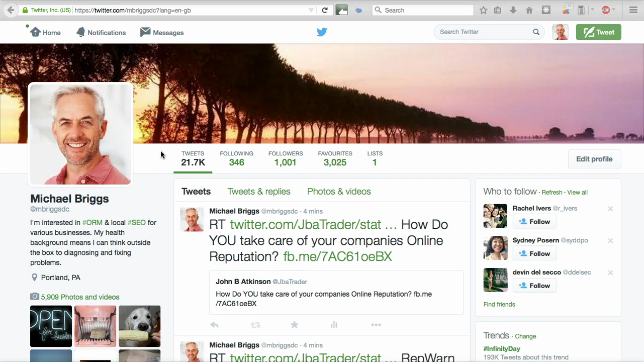The image size is (644, 362).
Task: Open 5,909 Photos and videos link
Action: coord(75,297)
